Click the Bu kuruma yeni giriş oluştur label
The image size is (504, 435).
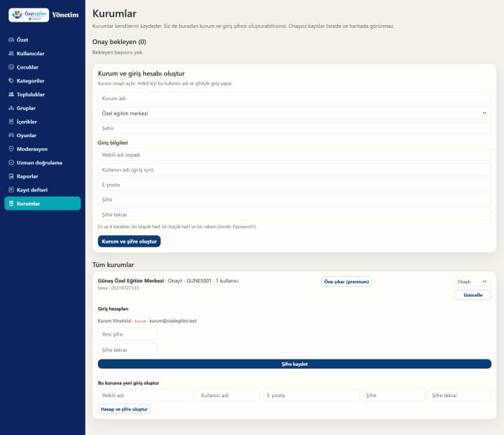tap(128, 383)
